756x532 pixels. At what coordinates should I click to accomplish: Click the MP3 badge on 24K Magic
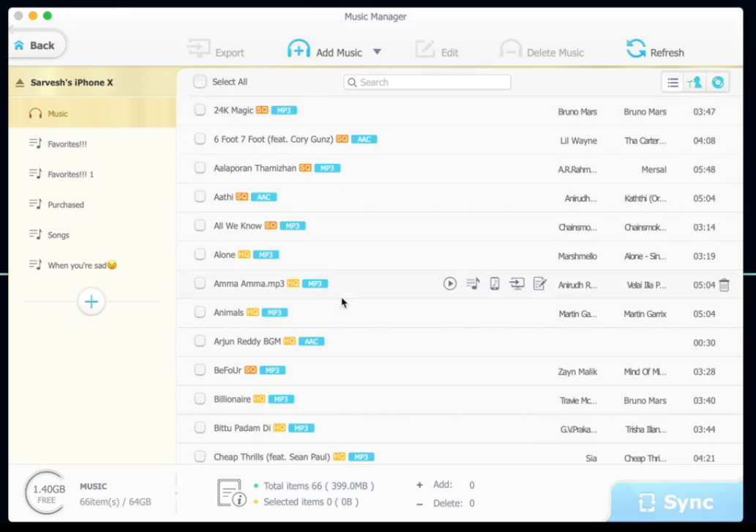coord(284,110)
